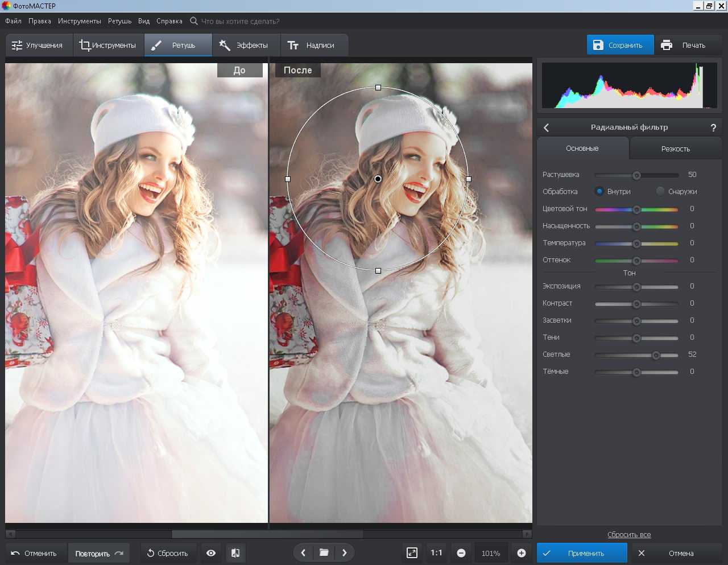This screenshot has height=565, width=728.
Task: Click the search field Что вы хотите сделать
Action: [240, 21]
